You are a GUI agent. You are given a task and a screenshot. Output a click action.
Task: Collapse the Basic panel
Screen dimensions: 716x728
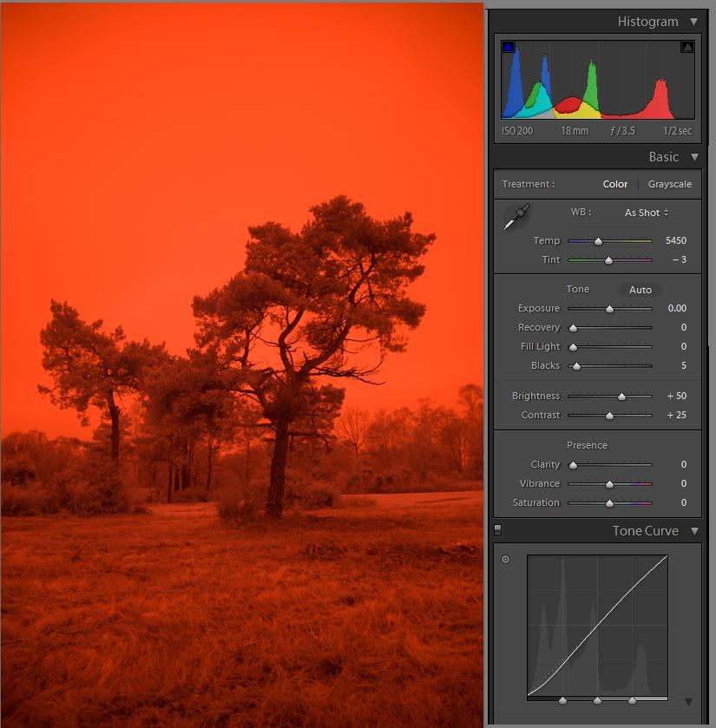click(x=693, y=157)
